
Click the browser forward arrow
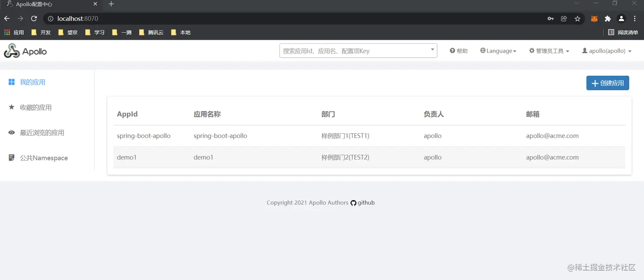click(20, 19)
